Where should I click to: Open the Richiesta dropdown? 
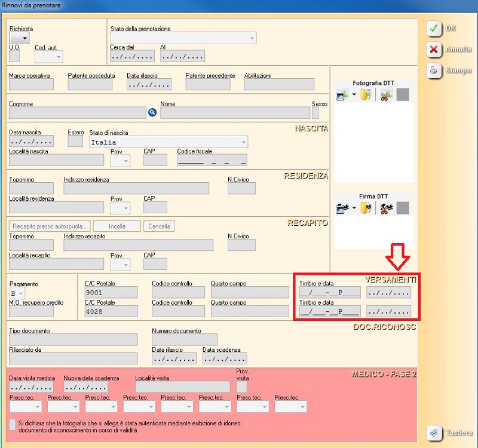coord(19,39)
